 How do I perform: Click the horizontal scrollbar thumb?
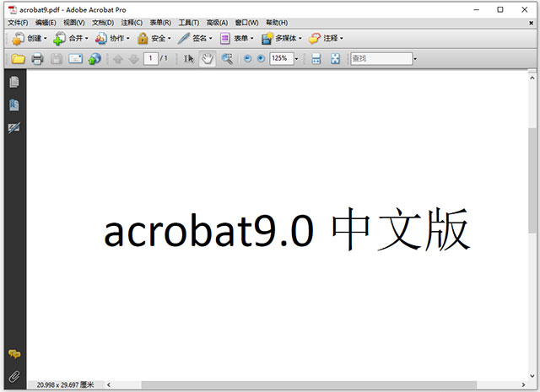click(309, 384)
